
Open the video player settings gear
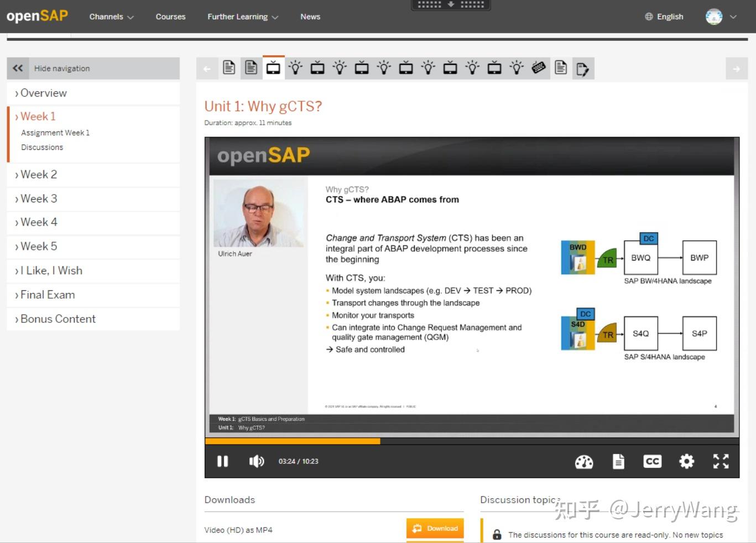686,461
